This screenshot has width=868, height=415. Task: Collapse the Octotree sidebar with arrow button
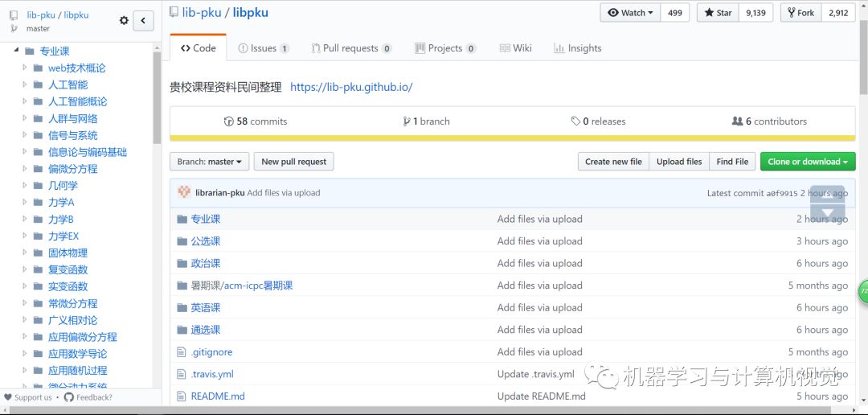[x=143, y=20]
